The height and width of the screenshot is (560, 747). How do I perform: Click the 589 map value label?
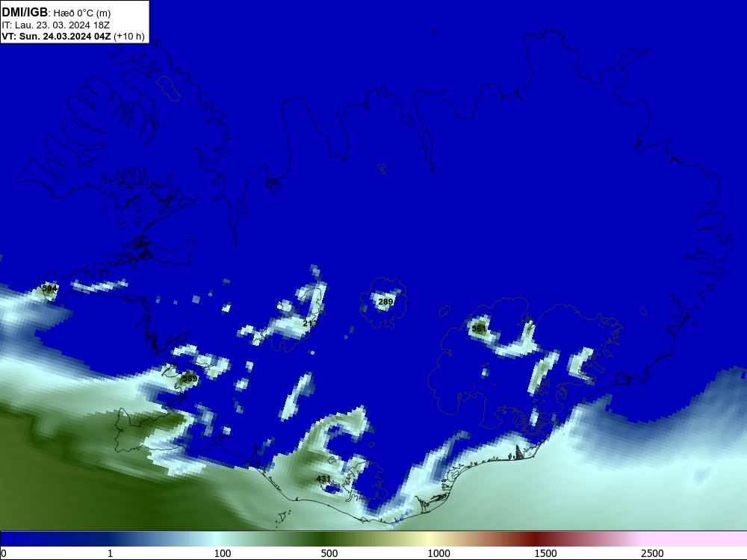pyautogui.click(x=190, y=379)
